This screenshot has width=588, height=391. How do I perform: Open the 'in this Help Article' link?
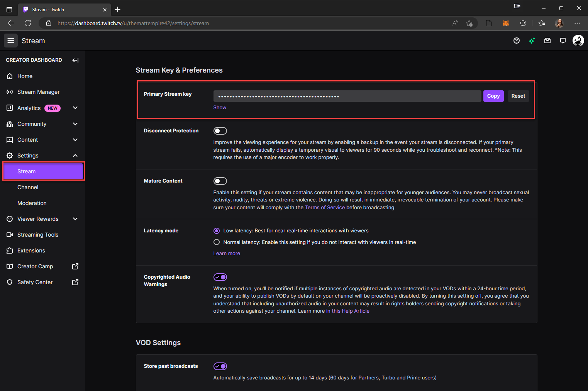coord(348,311)
